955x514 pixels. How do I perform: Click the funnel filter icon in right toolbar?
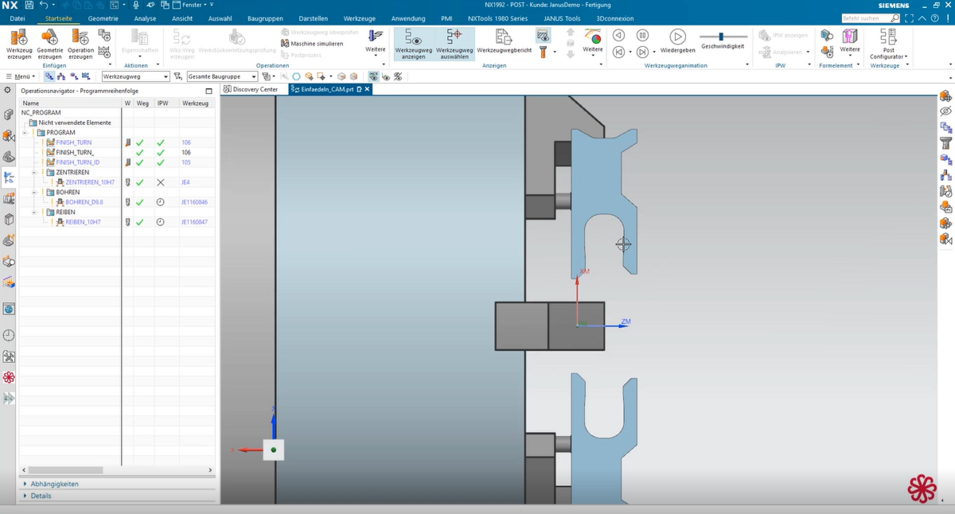point(945,143)
